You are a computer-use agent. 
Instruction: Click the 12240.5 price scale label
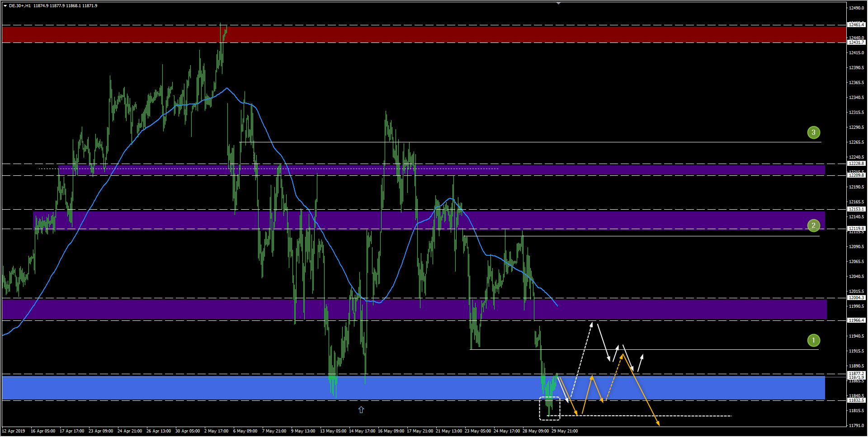856,157
